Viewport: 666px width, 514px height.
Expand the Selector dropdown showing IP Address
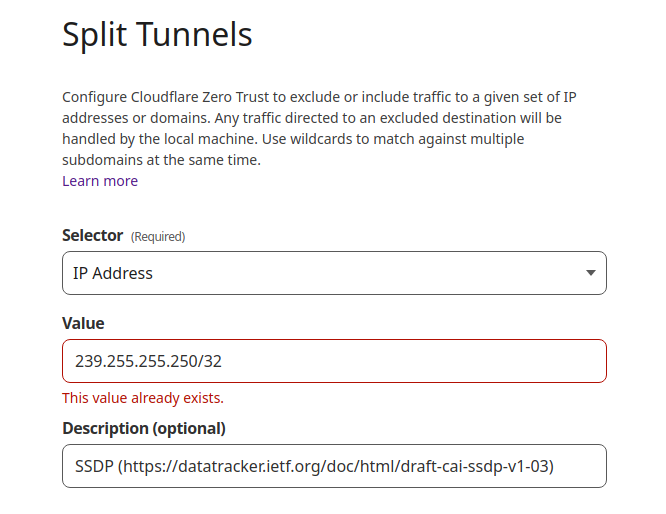coord(334,273)
